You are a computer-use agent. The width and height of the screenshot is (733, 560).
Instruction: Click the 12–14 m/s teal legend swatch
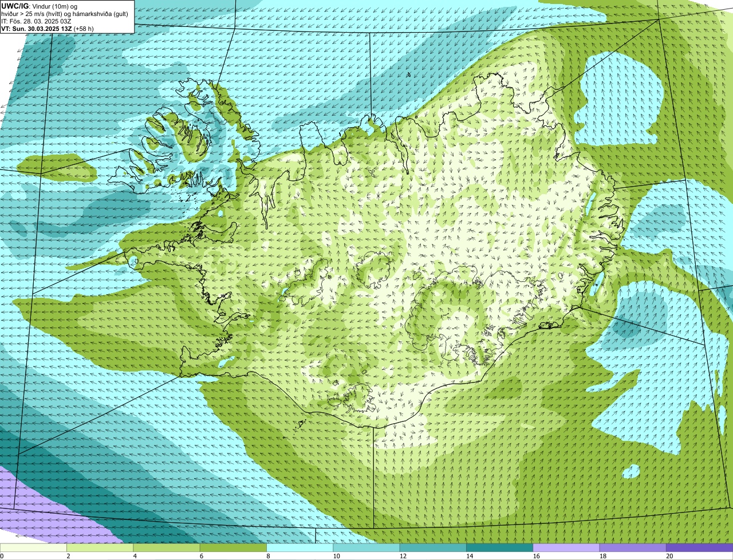tap(433, 547)
